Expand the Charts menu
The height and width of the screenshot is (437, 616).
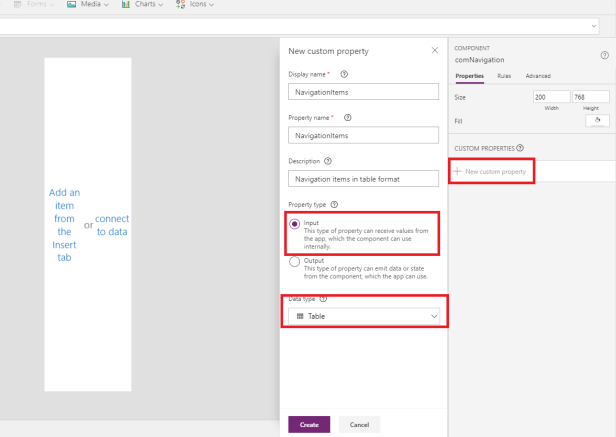pyautogui.click(x=142, y=5)
